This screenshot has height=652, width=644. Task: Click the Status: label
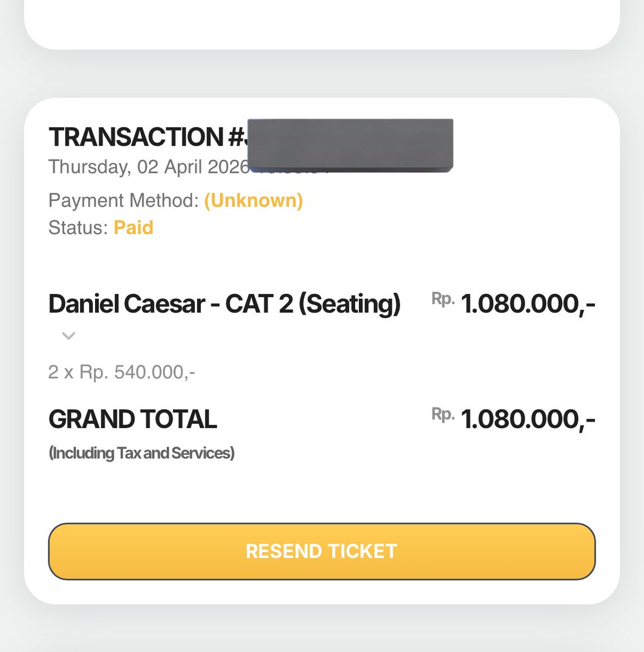tap(78, 228)
